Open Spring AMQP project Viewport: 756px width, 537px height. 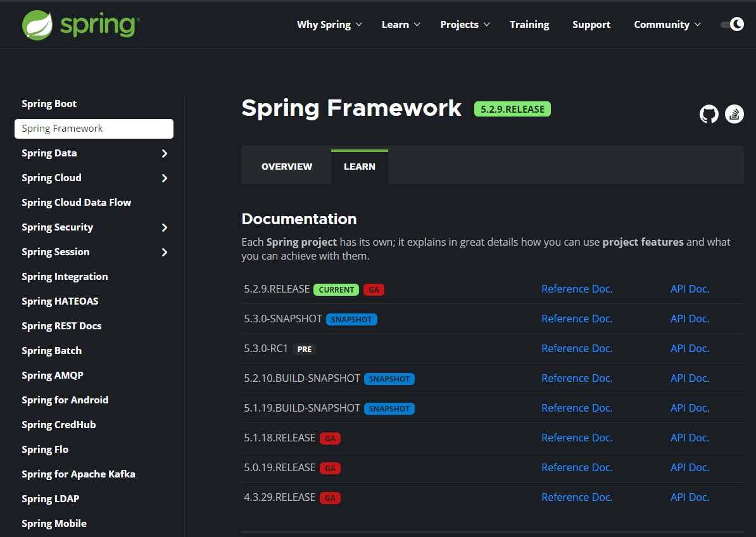53,375
